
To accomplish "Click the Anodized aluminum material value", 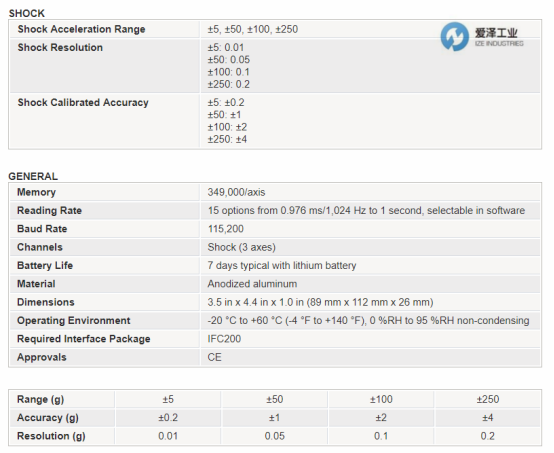I will point(252,284).
